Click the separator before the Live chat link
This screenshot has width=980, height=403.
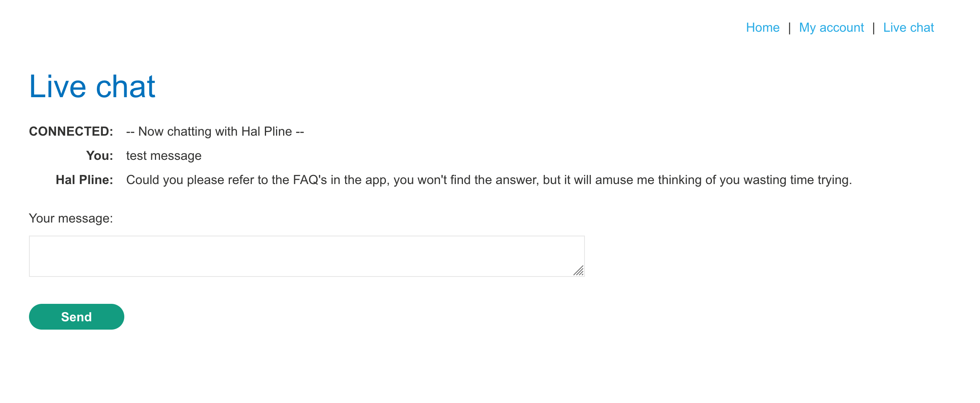pos(874,28)
